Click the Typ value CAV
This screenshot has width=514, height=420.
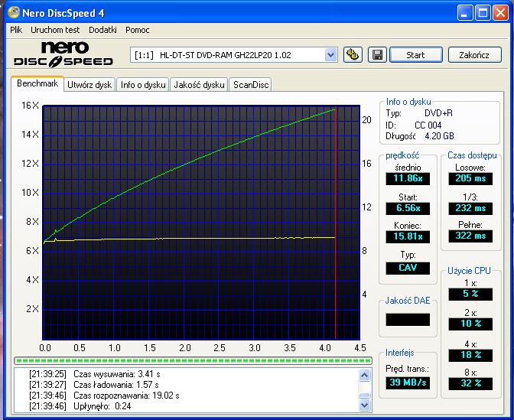coord(408,268)
